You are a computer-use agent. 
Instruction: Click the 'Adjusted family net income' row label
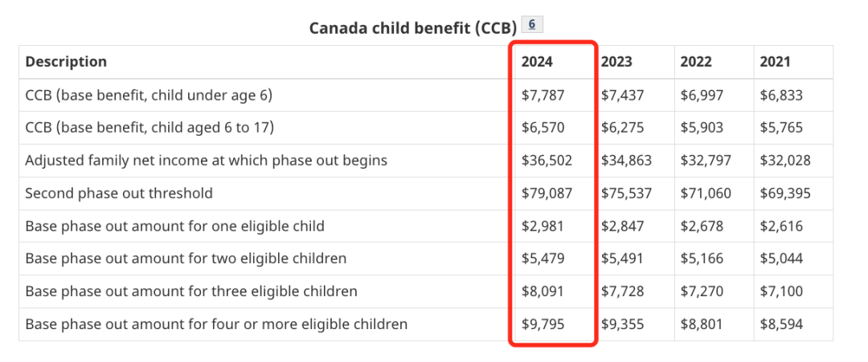pyautogui.click(x=206, y=160)
